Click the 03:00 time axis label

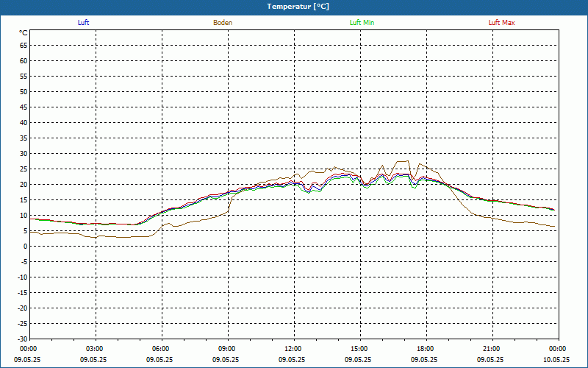[96, 349]
